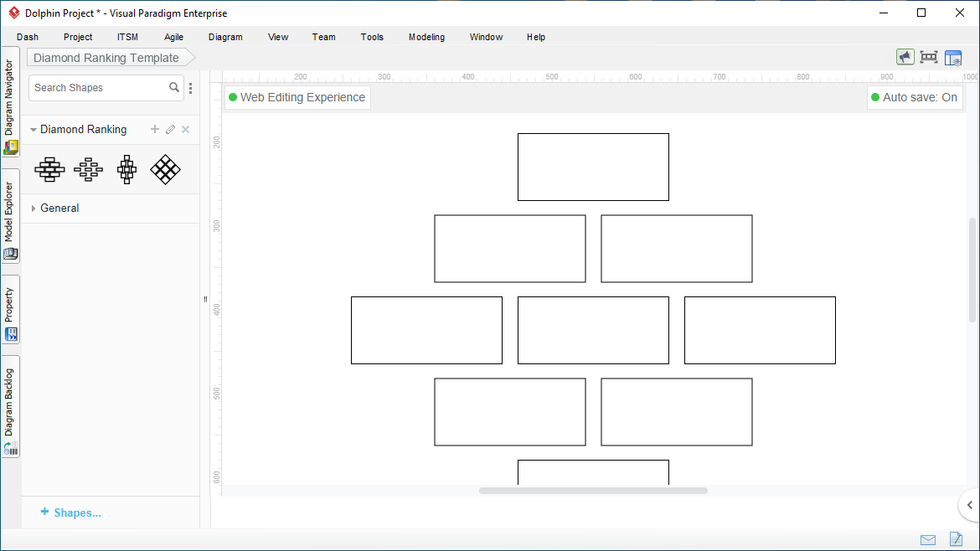Expand the General shapes category
This screenshot has height=551, width=980.
click(x=34, y=208)
